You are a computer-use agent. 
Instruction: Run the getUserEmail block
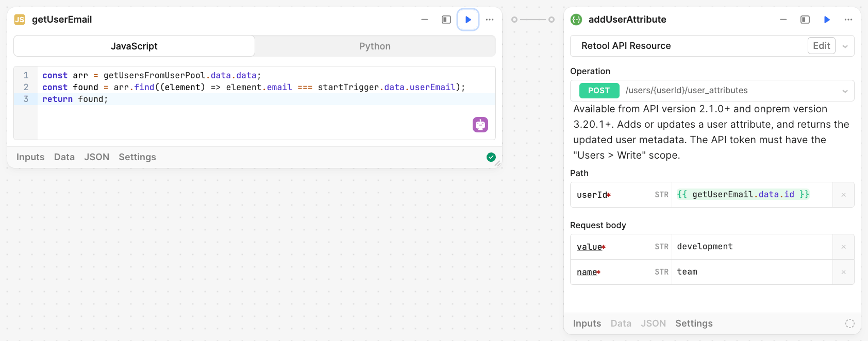tap(468, 20)
